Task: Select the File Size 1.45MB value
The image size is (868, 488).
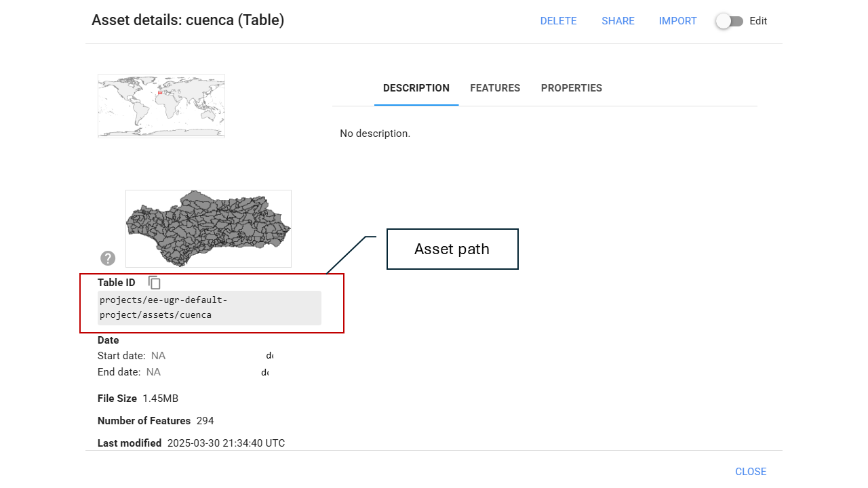Action: coord(161,399)
